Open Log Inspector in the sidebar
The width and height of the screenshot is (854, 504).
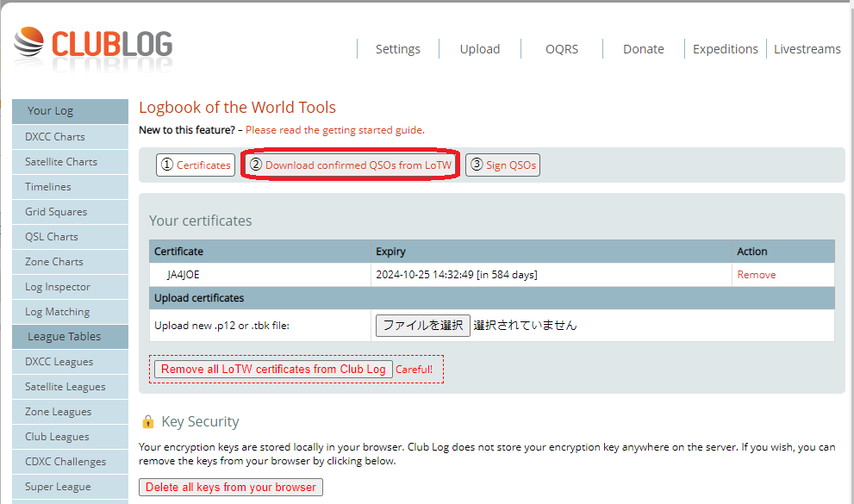tap(71, 287)
